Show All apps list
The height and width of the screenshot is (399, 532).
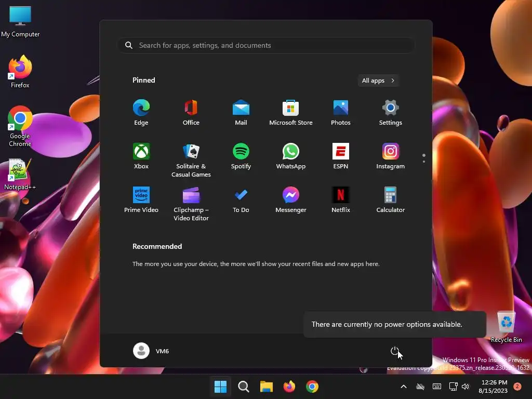pyautogui.click(x=378, y=81)
